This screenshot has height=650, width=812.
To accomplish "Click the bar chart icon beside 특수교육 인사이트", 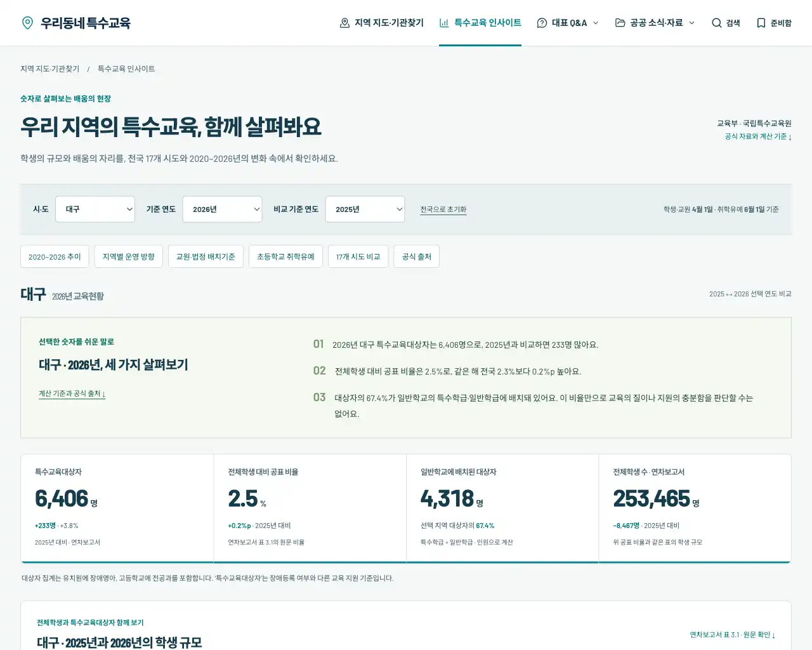I will coord(444,23).
